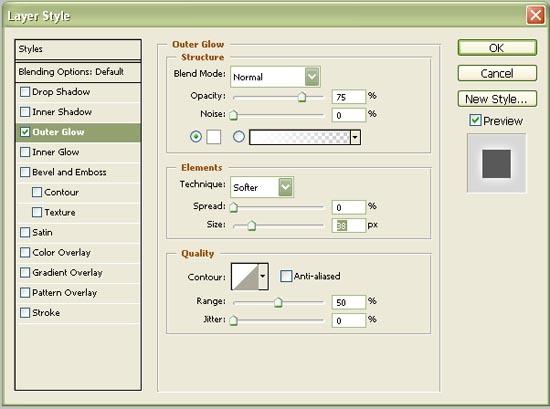Enable the Stroke checkbox
Viewport: 550px width, 409px height.
pyautogui.click(x=25, y=313)
